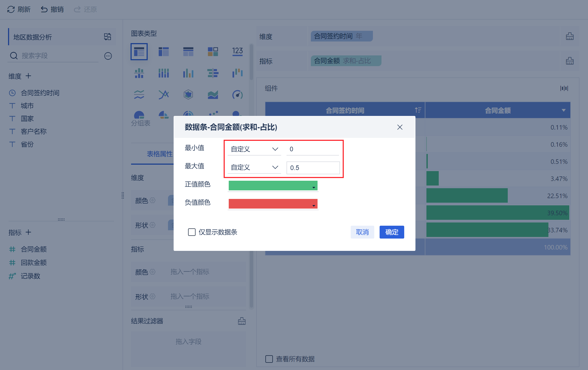
Task: Select the treemap block chart type
Action: [x=213, y=51]
